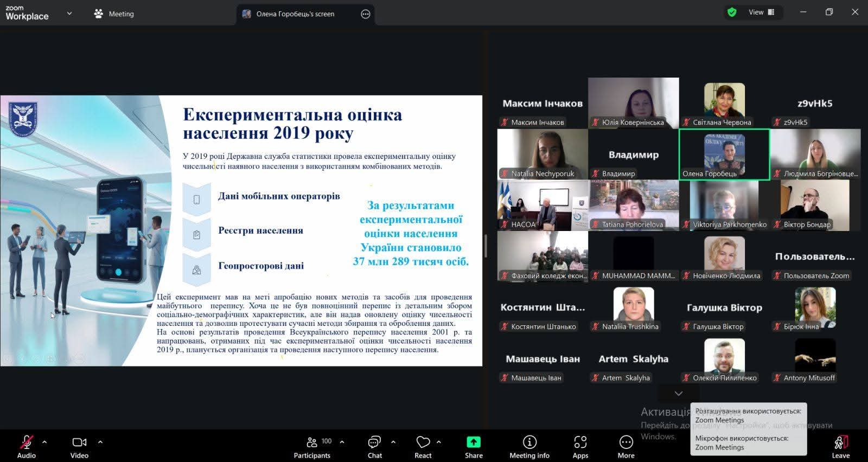This screenshot has height=462, width=868.
Task: Unmute microphone with Audio button
Action: (x=26, y=447)
